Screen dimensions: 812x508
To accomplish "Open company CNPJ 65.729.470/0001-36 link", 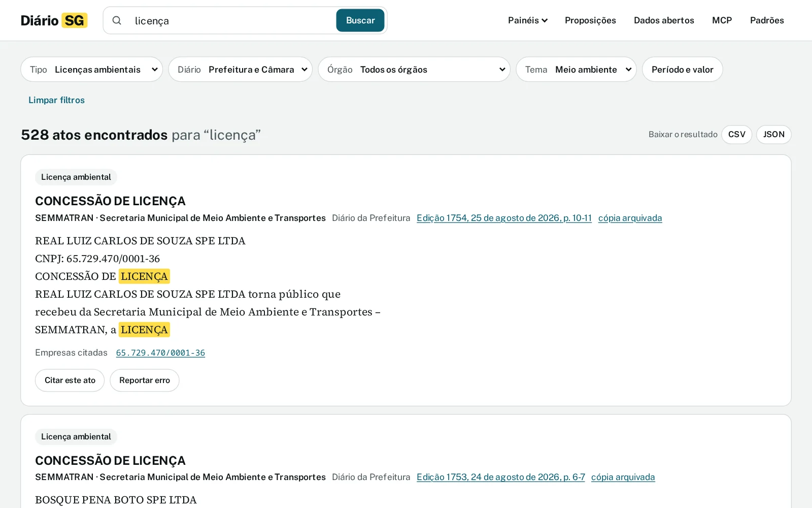I will tap(160, 353).
